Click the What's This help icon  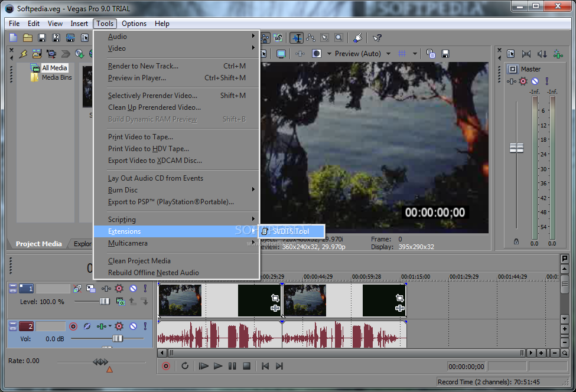[378, 38]
